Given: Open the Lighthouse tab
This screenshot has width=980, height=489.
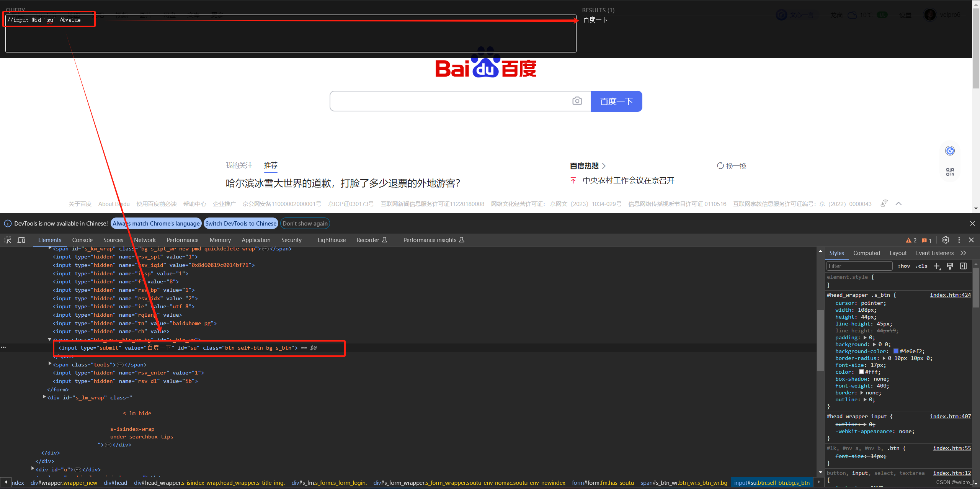Looking at the screenshot, I should click(x=332, y=240).
